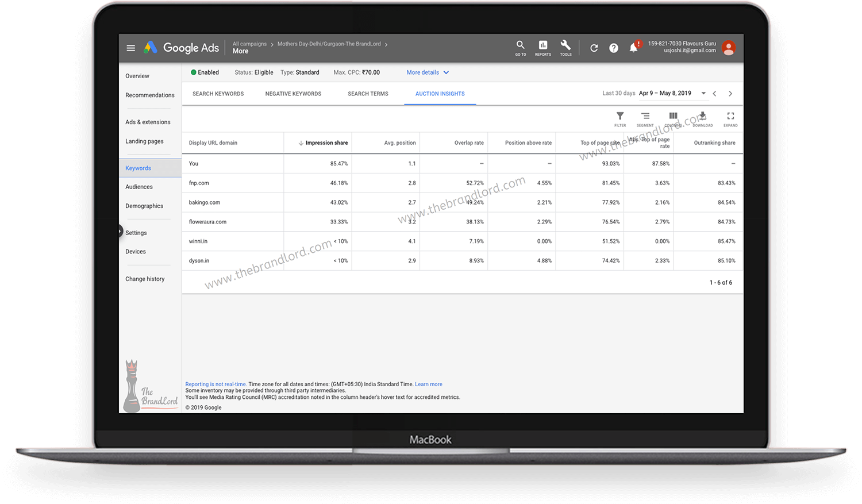Open the hamburger navigation menu
Viewport: 862px width, 504px height.
click(131, 48)
